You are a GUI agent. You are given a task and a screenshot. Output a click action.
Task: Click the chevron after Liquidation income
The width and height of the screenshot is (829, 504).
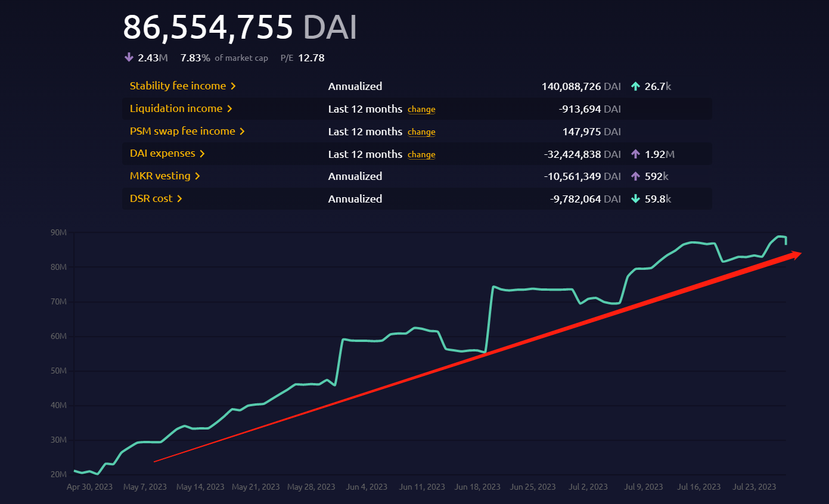pyautogui.click(x=229, y=109)
